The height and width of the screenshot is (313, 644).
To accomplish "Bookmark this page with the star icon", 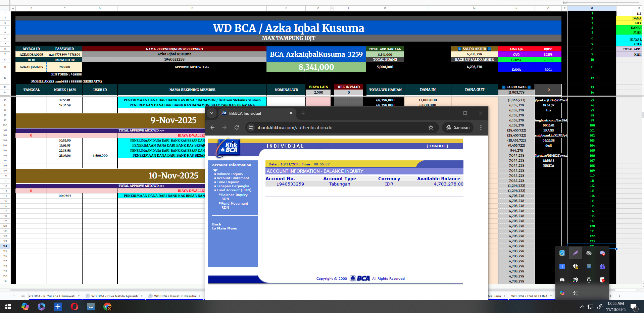I will pyautogui.click(x=431, y=127).
